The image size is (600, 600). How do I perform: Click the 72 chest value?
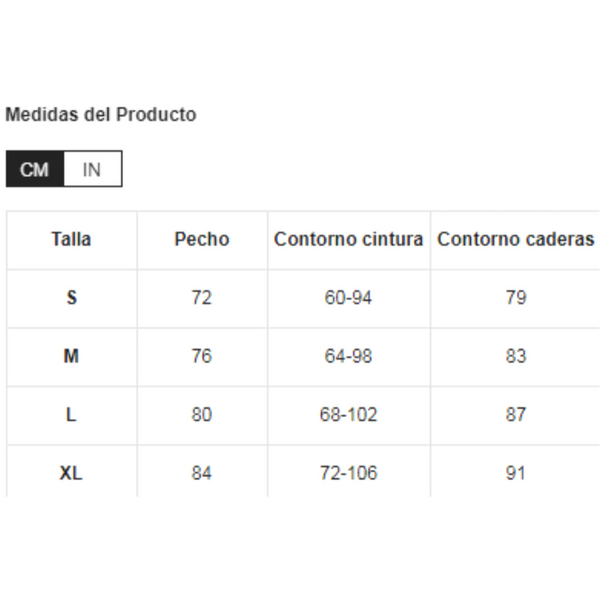tap(202, 297)
